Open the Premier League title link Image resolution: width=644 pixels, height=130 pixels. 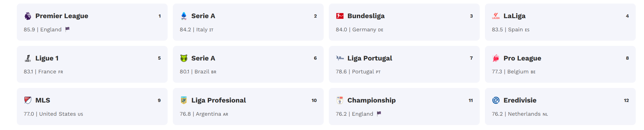click(x=62, y=16)
